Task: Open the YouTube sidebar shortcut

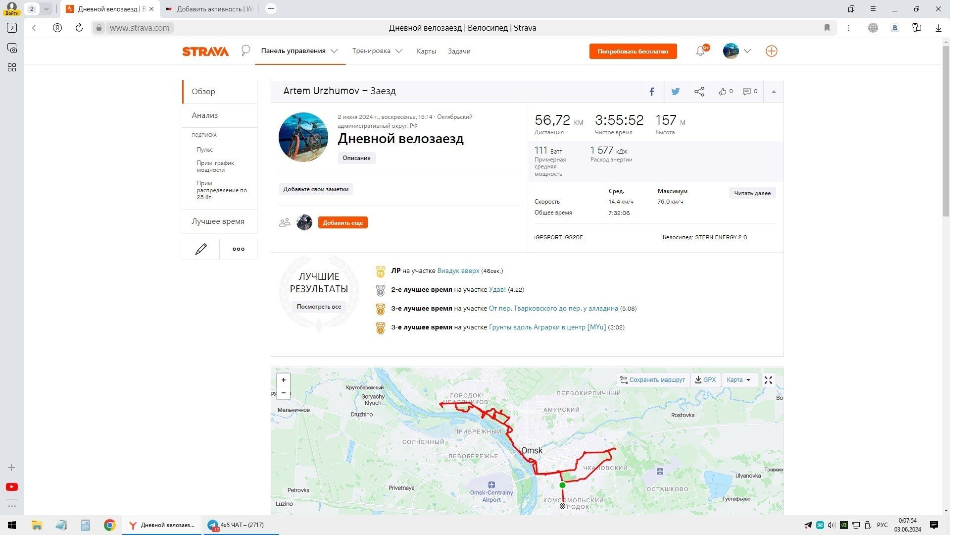Action: pos(12,487)
